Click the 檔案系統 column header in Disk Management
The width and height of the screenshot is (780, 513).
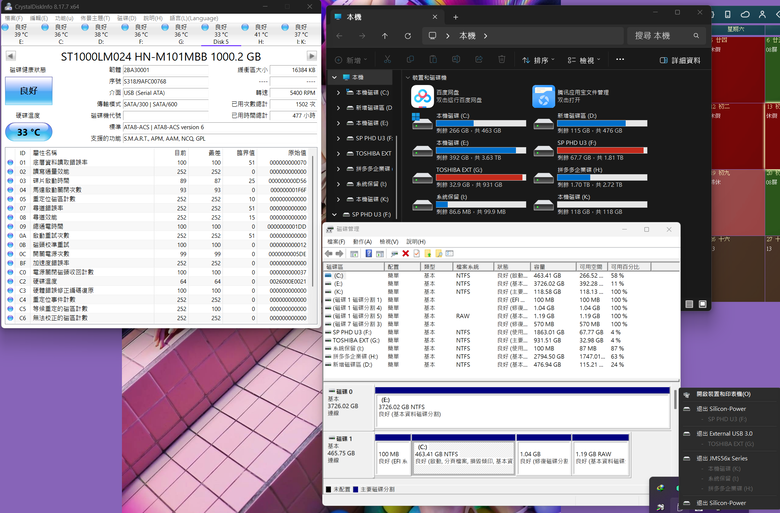point(473,267)
